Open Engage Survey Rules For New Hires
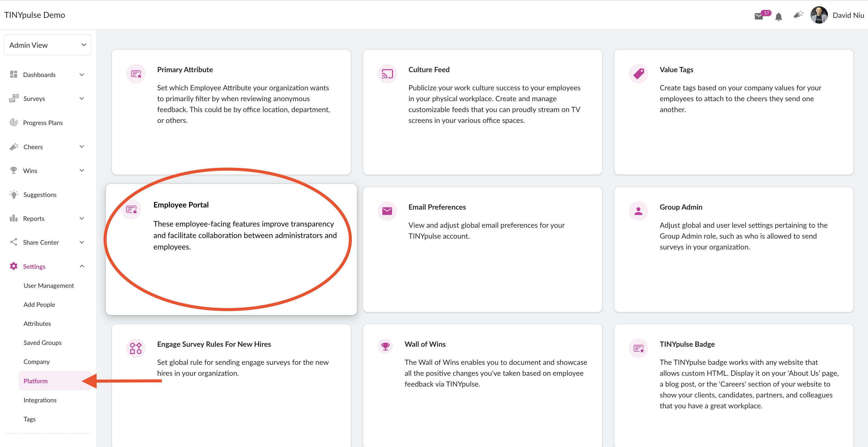Image resolution: width=868 pixels, height=447 pixels. tap(214, 344)
